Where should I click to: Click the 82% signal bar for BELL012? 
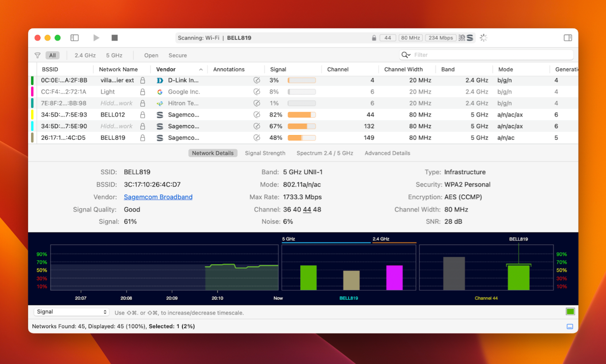302,115
